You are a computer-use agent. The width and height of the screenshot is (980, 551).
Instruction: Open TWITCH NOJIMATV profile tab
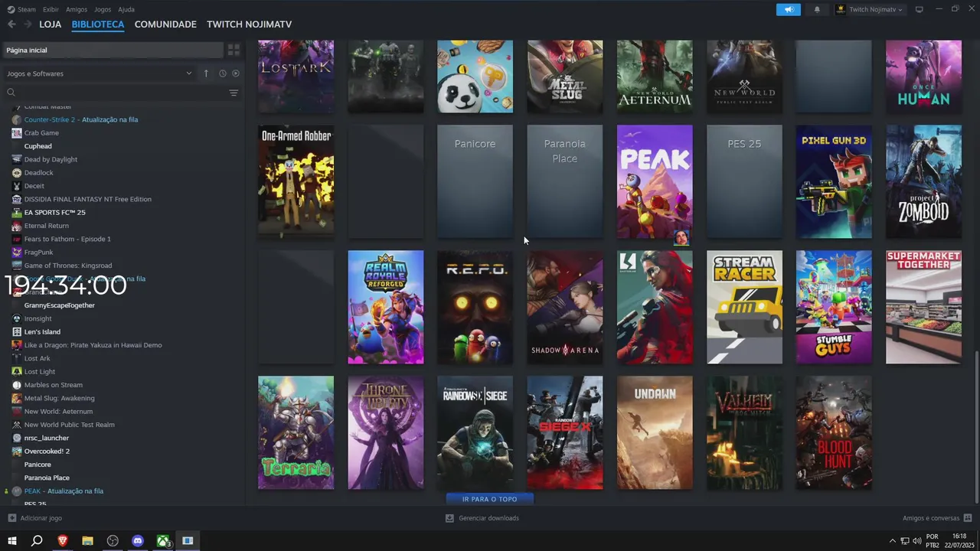tap(249, 24)
